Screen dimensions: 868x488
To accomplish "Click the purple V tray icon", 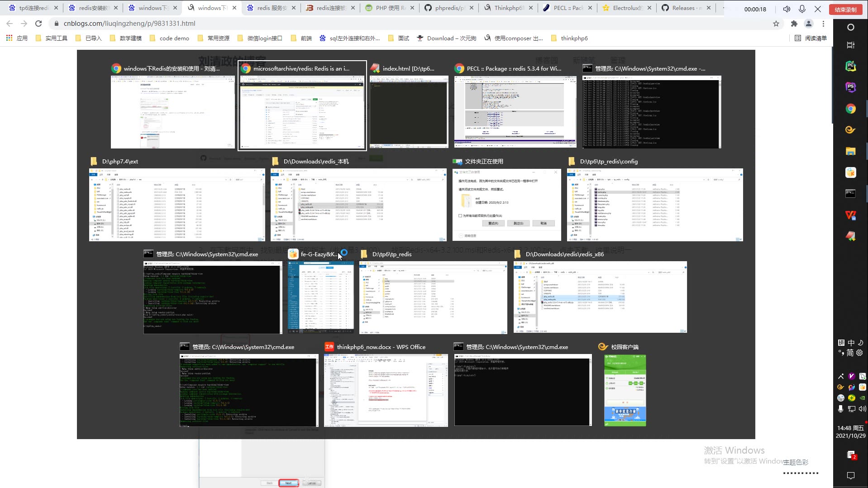I will pyautogui.click(x=852, y=376).
